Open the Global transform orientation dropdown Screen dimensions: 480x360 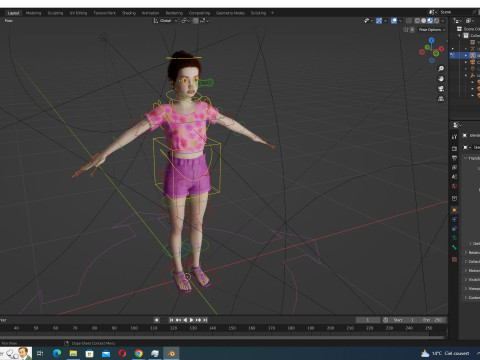[x=165, y=21]
